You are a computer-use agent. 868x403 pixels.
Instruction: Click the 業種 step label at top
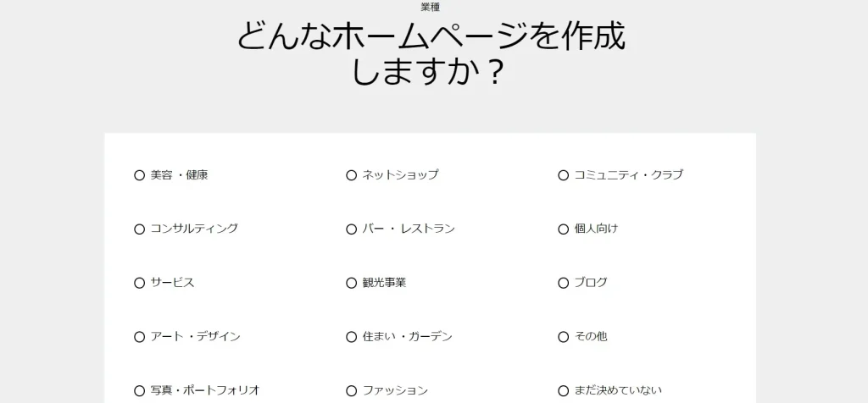[x=431, y=7]
